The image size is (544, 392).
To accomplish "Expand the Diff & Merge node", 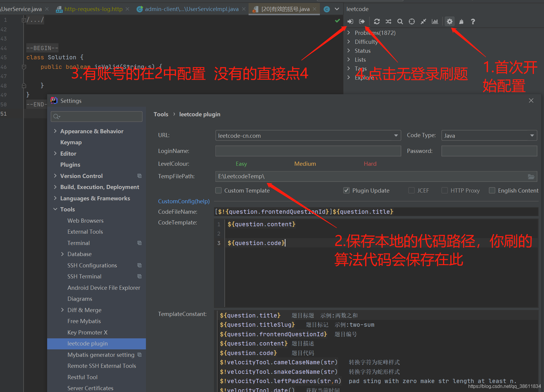I will click(x=62, y=310).
